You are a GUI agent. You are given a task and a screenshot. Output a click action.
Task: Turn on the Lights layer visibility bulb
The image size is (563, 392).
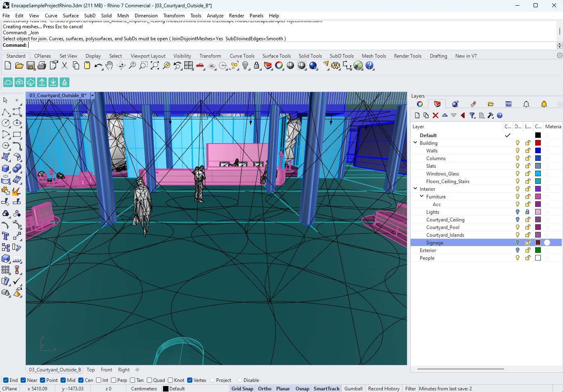[x=517, y=212]
